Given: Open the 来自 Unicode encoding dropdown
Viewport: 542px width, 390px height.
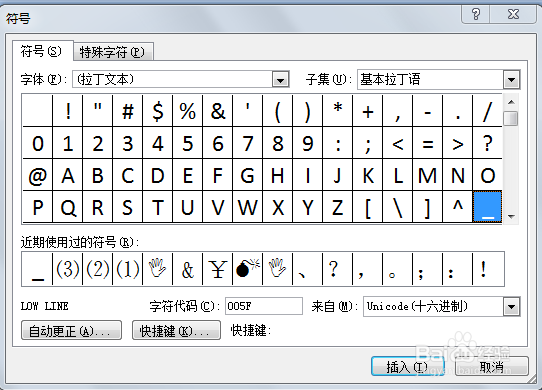Looking at the screenshot, I should [x=512, y=307].
